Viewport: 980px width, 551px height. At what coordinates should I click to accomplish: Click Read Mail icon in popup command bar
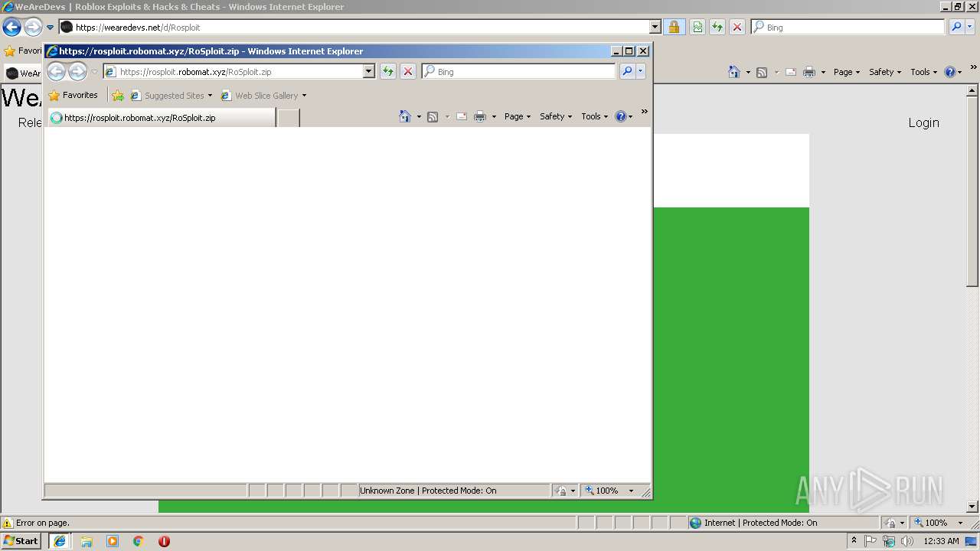pyautogui.click(x=462, y=116)
